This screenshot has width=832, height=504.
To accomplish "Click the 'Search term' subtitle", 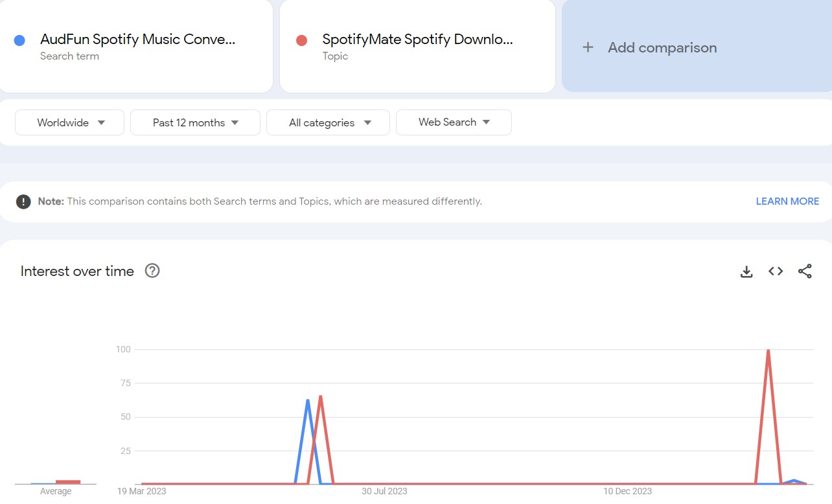I will [x=69, y=56].
